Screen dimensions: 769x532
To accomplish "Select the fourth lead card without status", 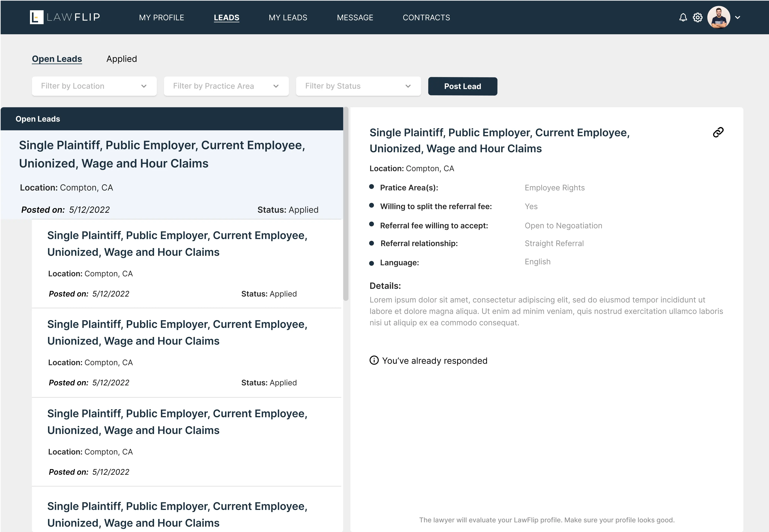I will point(186,442).
